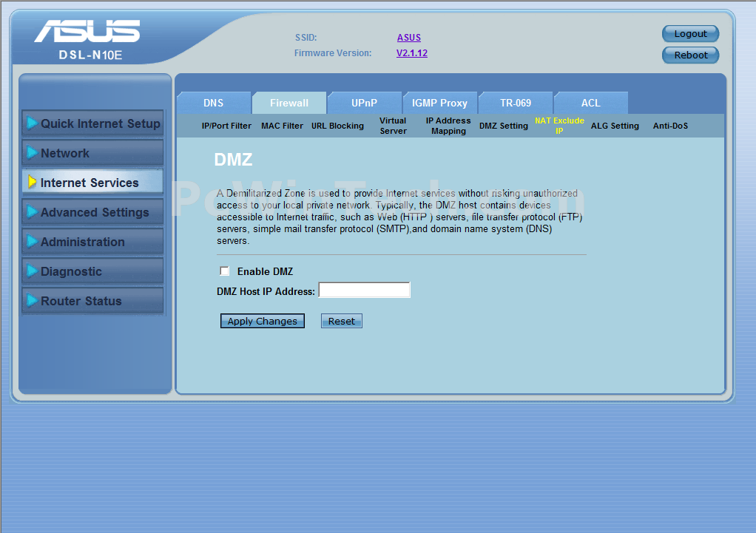The image size is (756, 533).
Task: Click the arrow icon beside Quick Internet Setup
Action: pos(32,123)
